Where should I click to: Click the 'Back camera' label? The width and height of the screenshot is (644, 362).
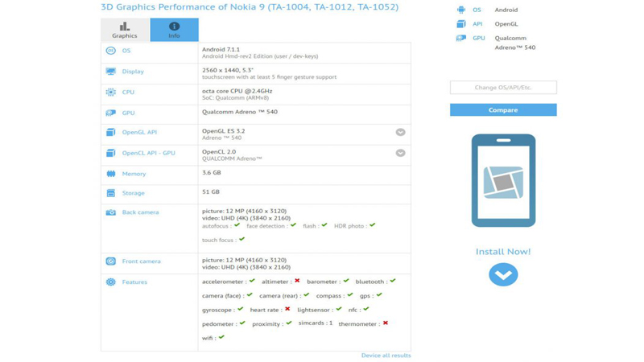click(x=140, y=212)
